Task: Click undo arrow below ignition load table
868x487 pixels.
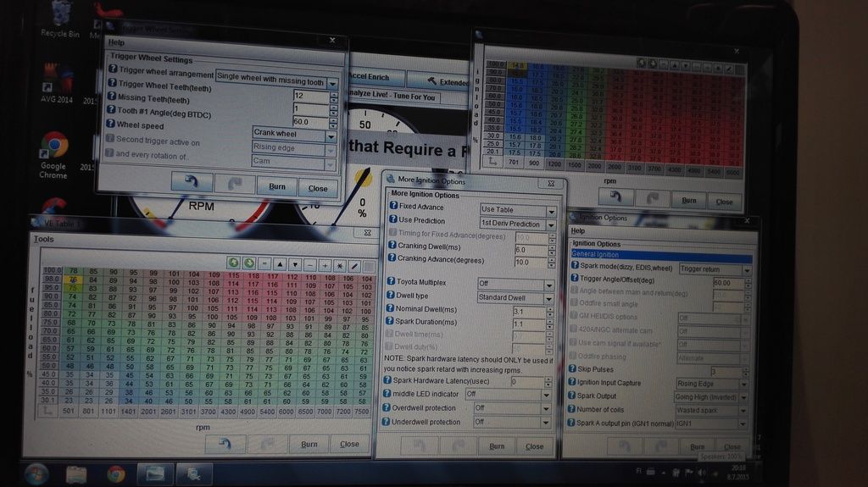Action: tap(615, 196)
